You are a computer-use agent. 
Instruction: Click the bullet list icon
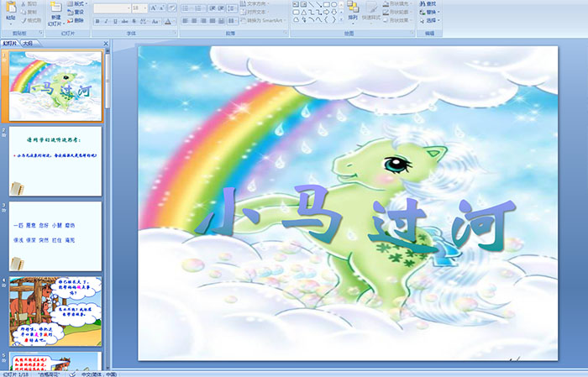click(x=187, y=8)
